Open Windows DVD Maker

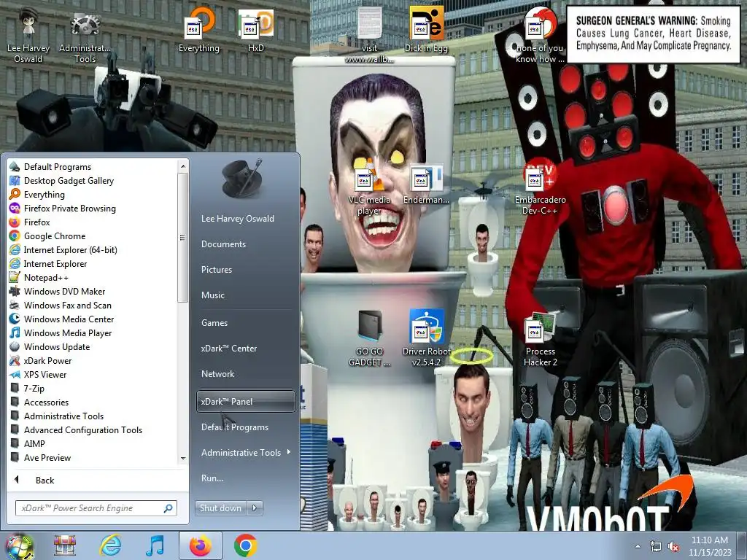[x=64, y=291]
